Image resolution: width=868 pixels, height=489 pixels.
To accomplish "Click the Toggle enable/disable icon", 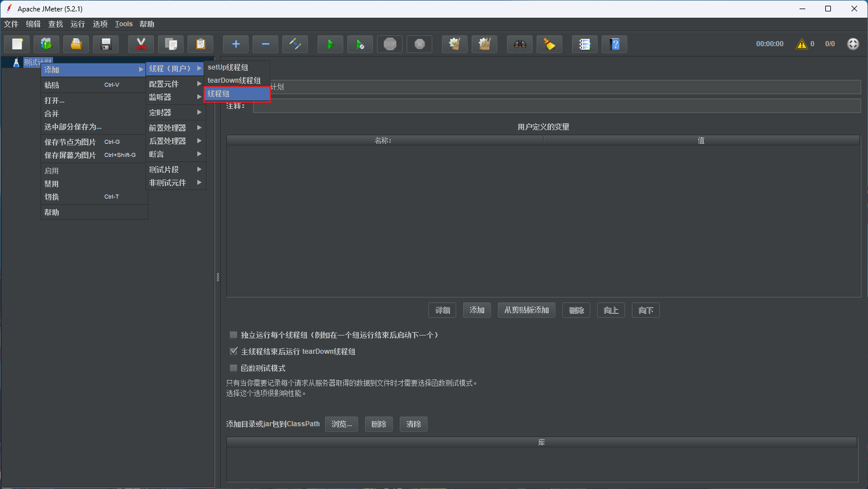I will tap(295, 44).
